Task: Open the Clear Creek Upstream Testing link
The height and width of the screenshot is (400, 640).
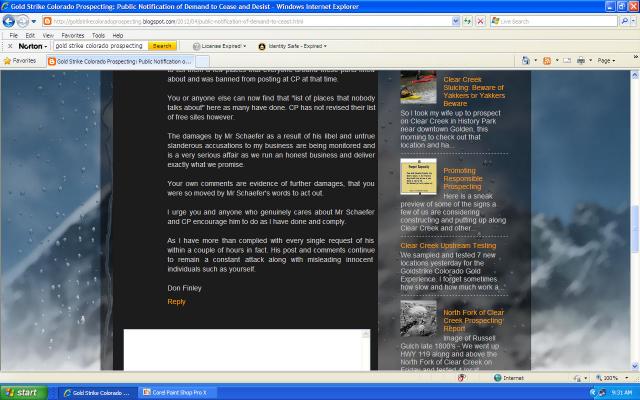Action: point(448,246)
